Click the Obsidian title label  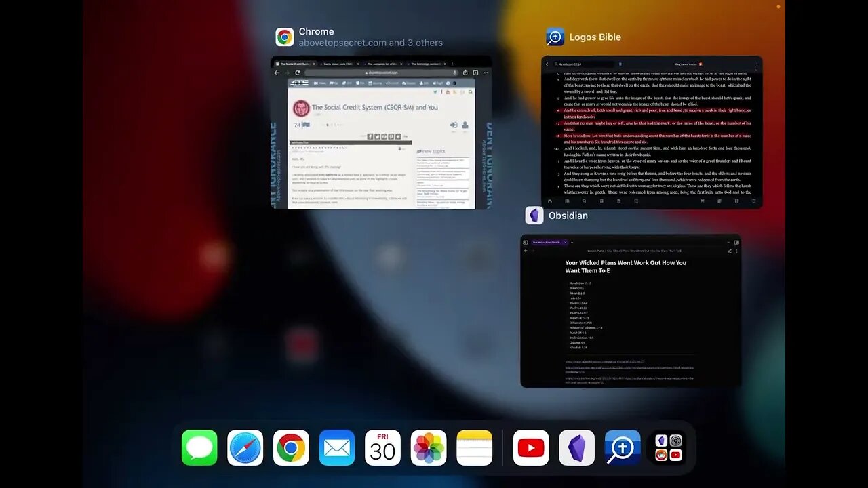click(x=568, y=216)
